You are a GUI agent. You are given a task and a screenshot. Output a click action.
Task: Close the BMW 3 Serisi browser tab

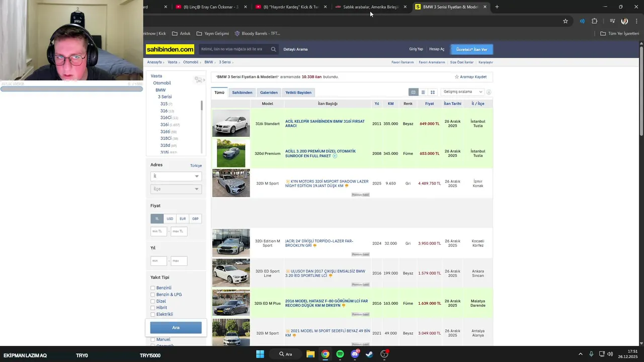[x=485, y=7]
